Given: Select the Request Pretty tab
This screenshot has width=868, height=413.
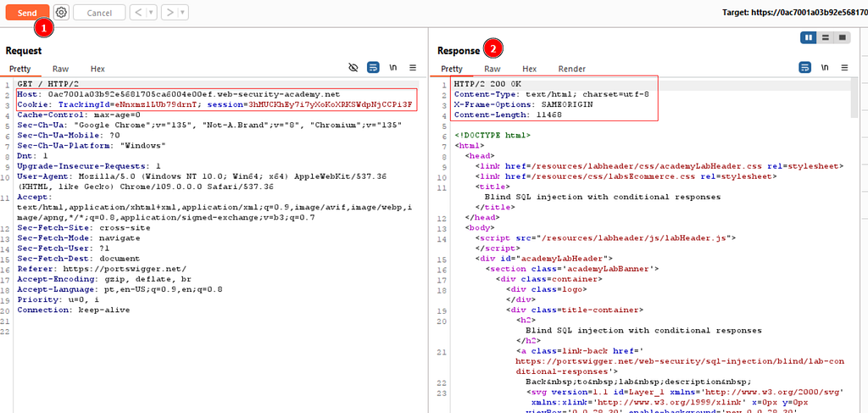Looking at the screenshot, I should [20, 70].
